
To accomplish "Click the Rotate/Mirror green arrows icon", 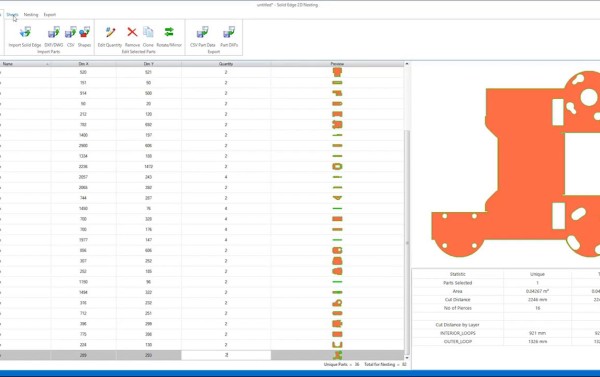I will (169, 32).
